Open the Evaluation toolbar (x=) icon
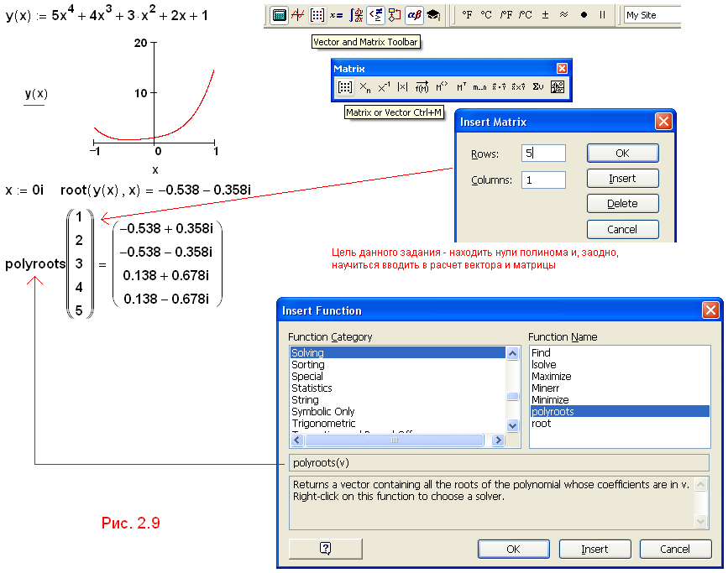Viewport: 728px width, 573px height. [x=337, y=15]
